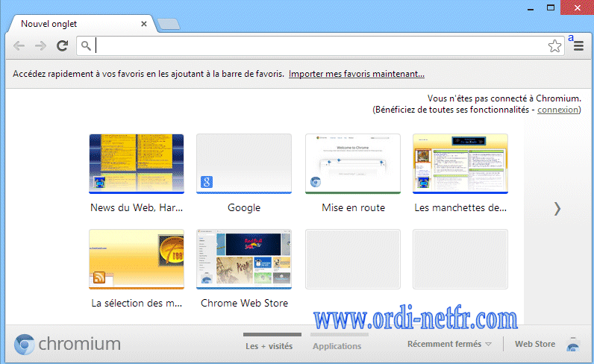
Task: Maximize the Chromium window
Action: [x=551, y=7]
